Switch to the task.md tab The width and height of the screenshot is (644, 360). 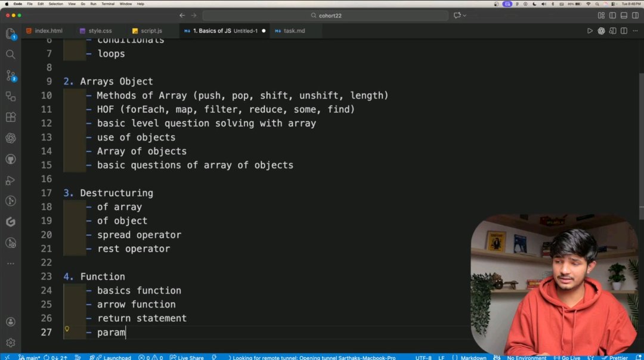click(x=290, y=31)
